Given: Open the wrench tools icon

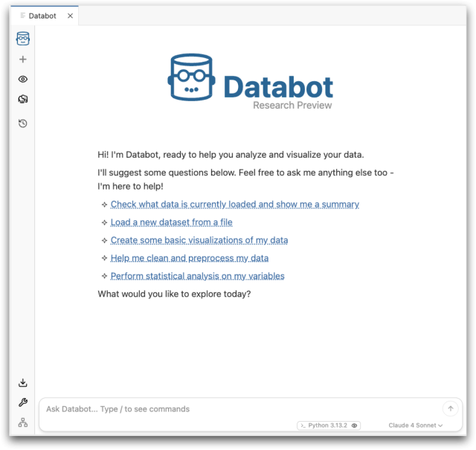Looking at the screenshot, I should [x=23, y=402].
